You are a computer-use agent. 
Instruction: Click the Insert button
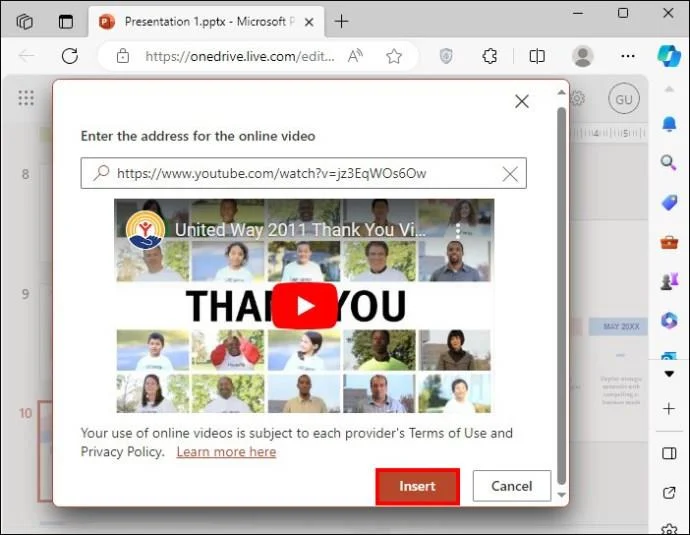(x=417, y=486)
